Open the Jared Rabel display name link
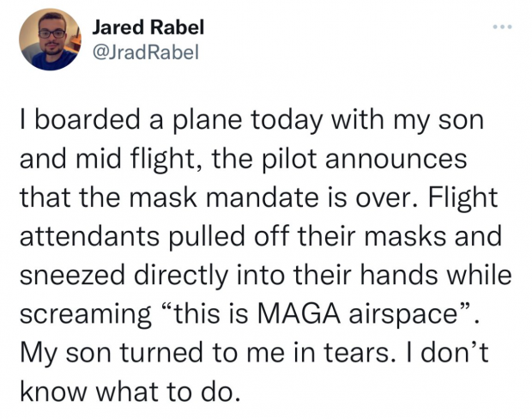Screen dimensions: 532x419 [148, 27]
